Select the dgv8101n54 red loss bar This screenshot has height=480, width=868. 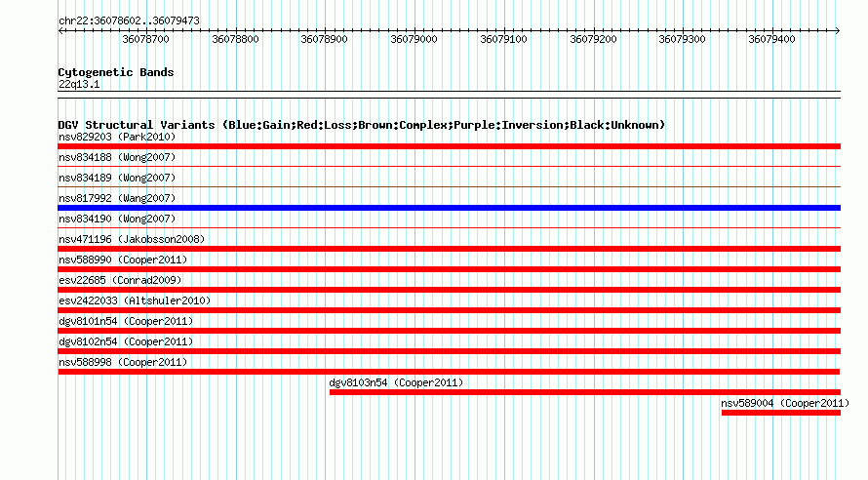(449, 331)
